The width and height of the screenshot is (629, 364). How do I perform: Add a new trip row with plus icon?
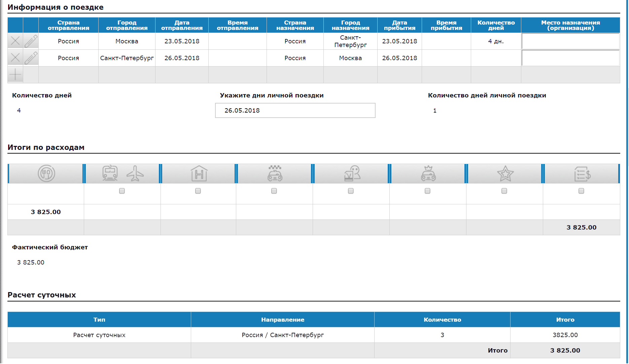click(x=15, y=75)
